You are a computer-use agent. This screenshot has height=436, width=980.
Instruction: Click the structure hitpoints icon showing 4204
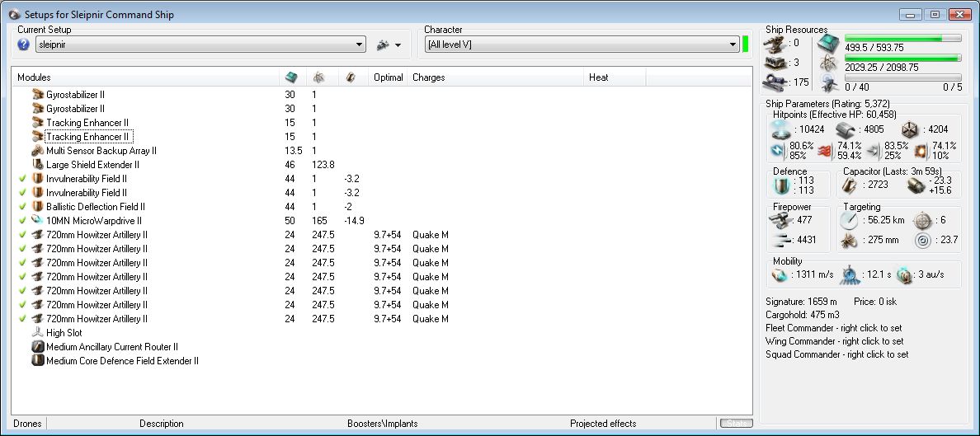(x=909, y=129)
